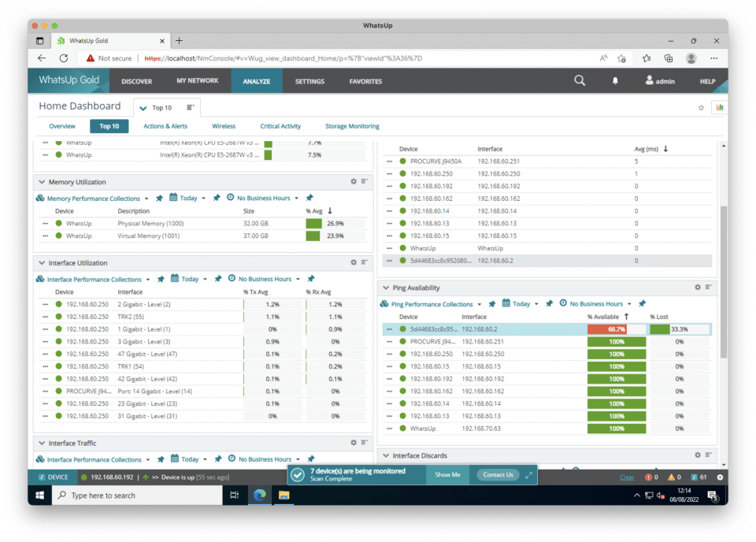Open File Explorer from the taskbar
The height and width of the screenshot is (542, 756).
tap(283, 496)
